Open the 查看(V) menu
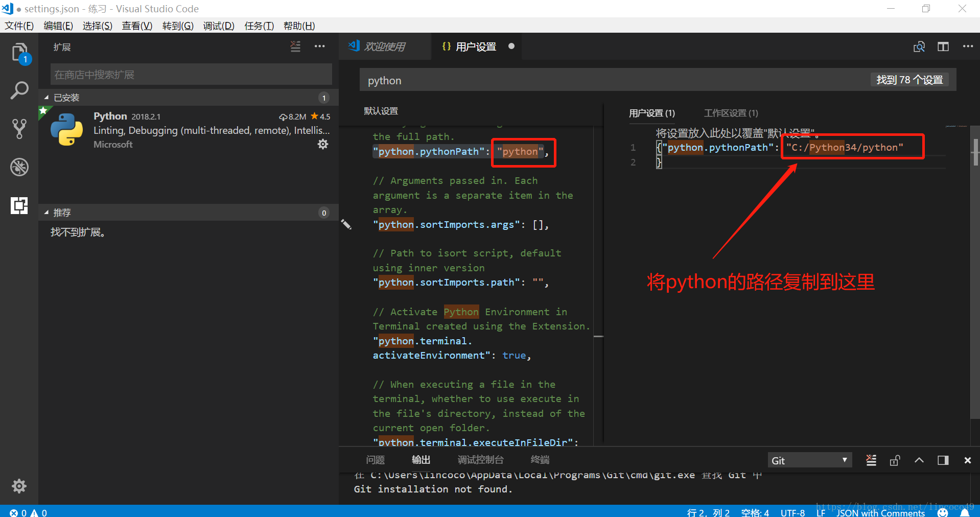 [137, 26]
